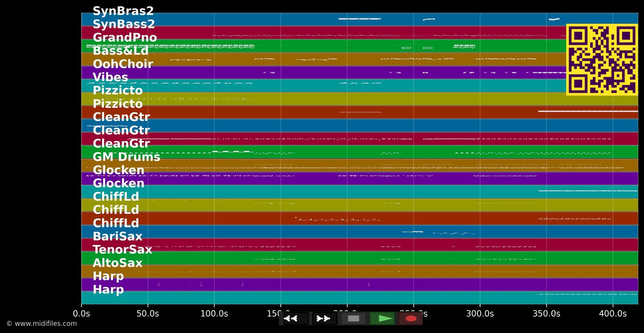Click the rewind button
Image resolution: width=644 pixels, height=333 pixels.
pos(291,318)
